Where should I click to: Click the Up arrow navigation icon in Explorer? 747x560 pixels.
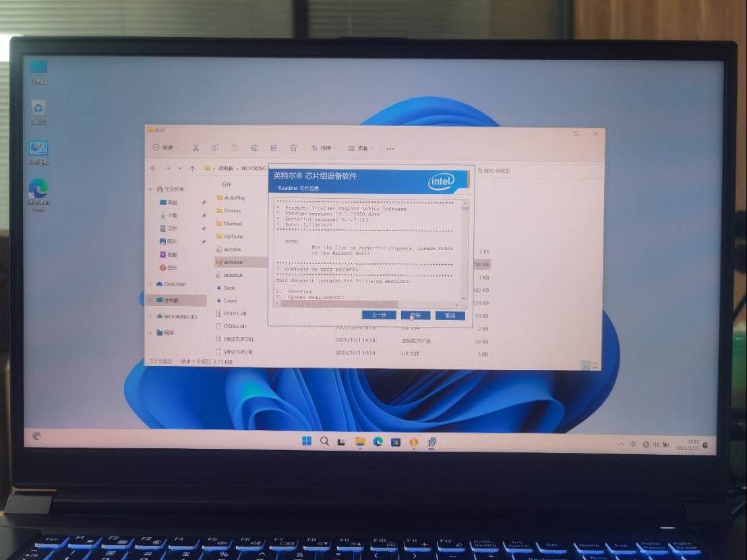point(192,168)
